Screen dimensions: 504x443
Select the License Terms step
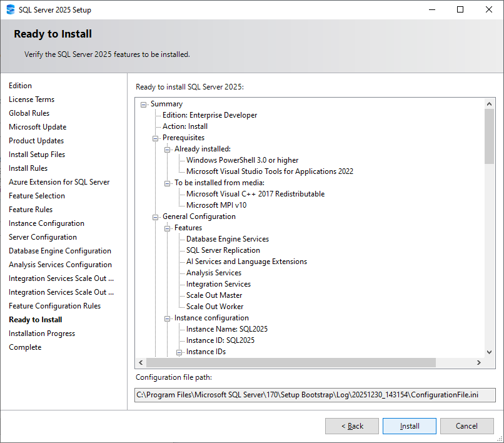(x=31, y=99)
